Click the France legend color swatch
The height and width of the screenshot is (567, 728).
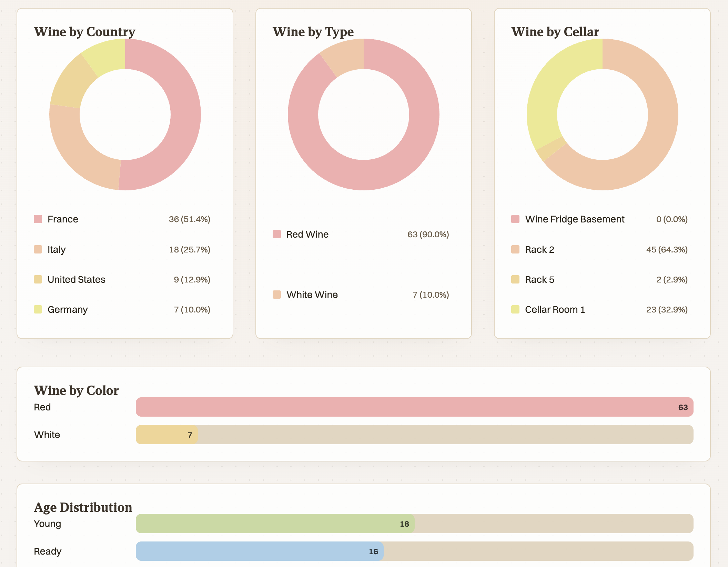point(38,219)
